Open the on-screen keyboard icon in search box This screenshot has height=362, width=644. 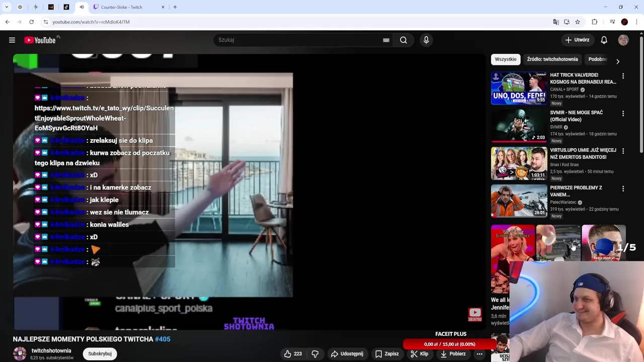386,40
